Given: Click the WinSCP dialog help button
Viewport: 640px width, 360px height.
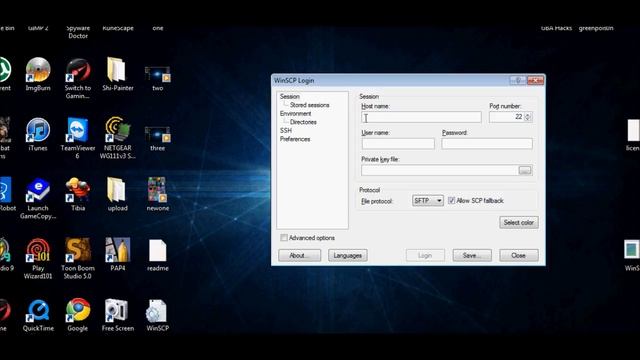Looking at the screenshot, I should point(518,80).
